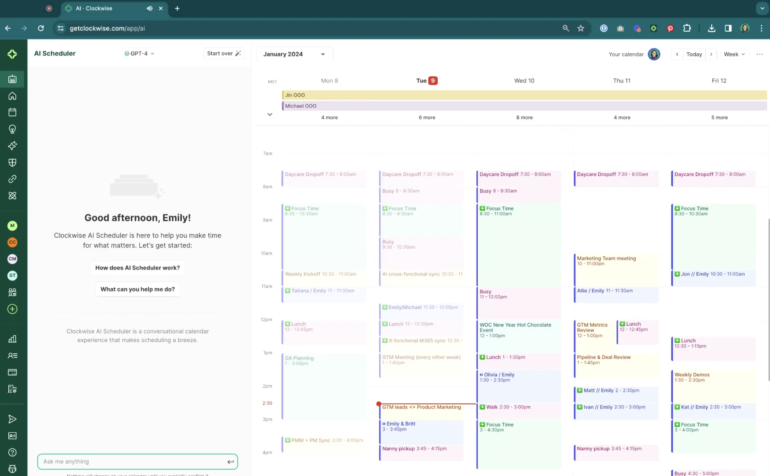Go to previous week arrow

(677, 54)
